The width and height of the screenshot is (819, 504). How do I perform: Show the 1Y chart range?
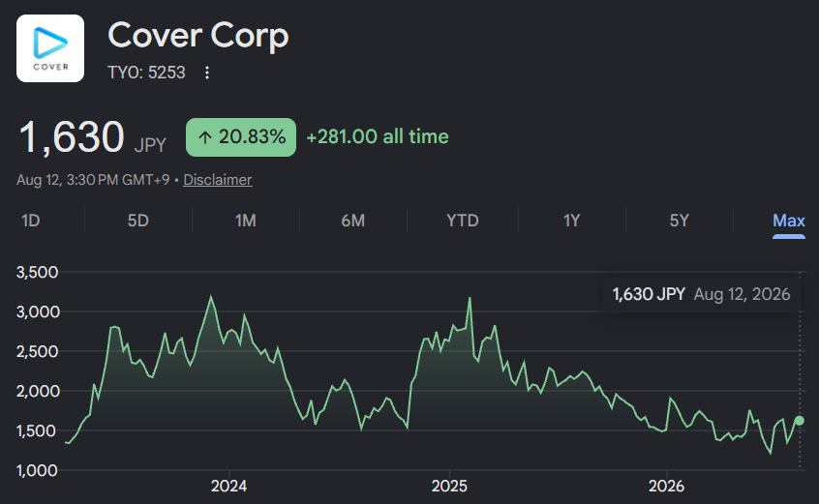[x=572, y=221]
